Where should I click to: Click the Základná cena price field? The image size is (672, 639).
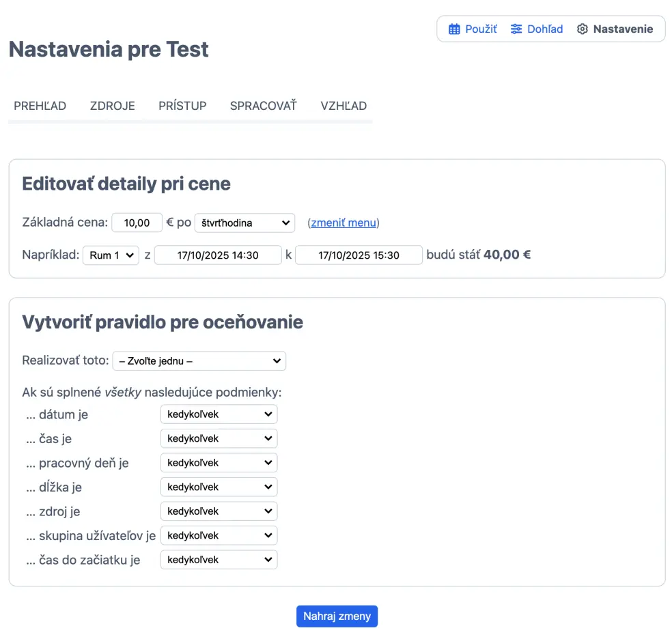(x=137, y=223)
